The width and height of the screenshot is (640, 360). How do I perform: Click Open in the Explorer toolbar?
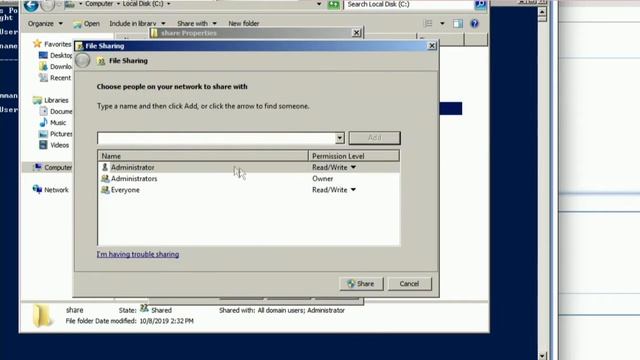click(86, 24)
